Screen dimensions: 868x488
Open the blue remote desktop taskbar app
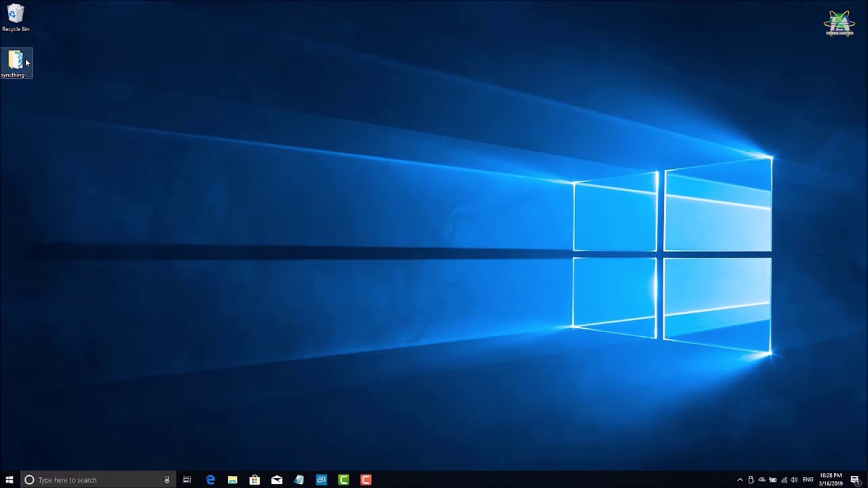point(321,480)
